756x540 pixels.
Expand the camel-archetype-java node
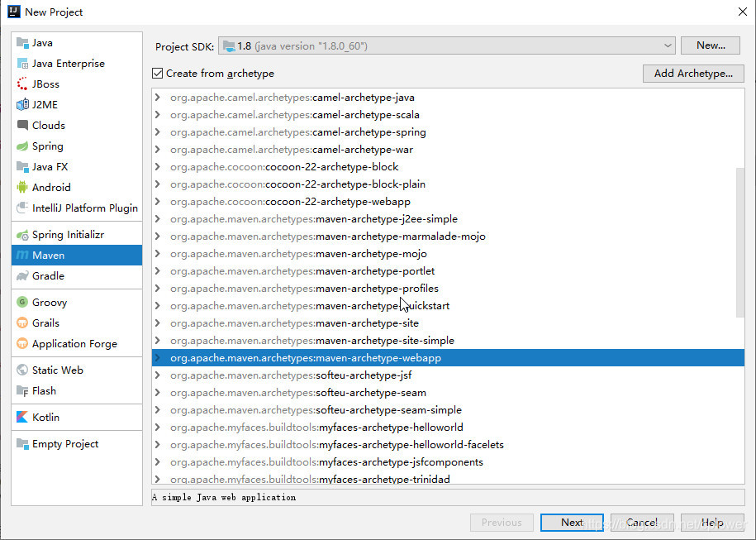158,98
